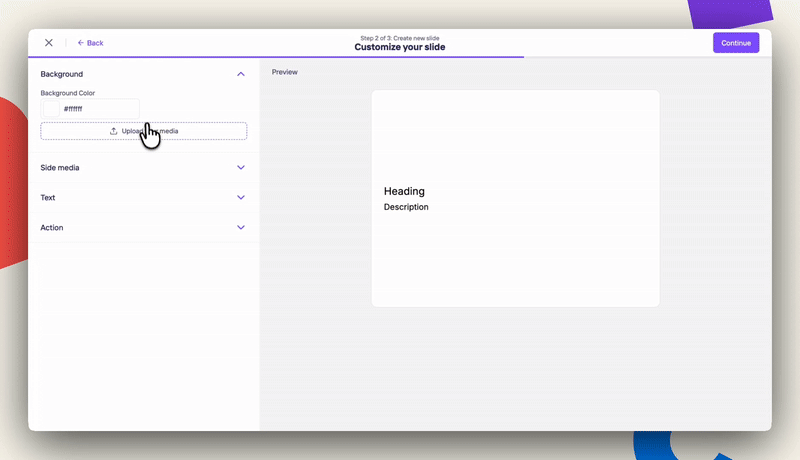The height and width of the screenshot is (460, 800).
Task: Click the Action section title
Action: tap(52, 227)
